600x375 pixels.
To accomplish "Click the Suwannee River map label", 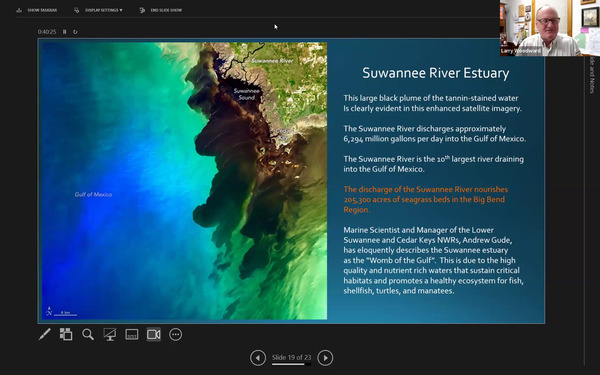I will [272, 61].
